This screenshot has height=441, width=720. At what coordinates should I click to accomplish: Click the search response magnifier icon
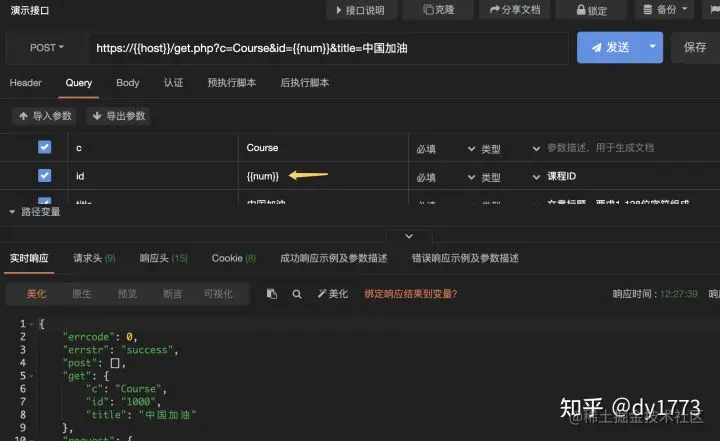[297, 294]
